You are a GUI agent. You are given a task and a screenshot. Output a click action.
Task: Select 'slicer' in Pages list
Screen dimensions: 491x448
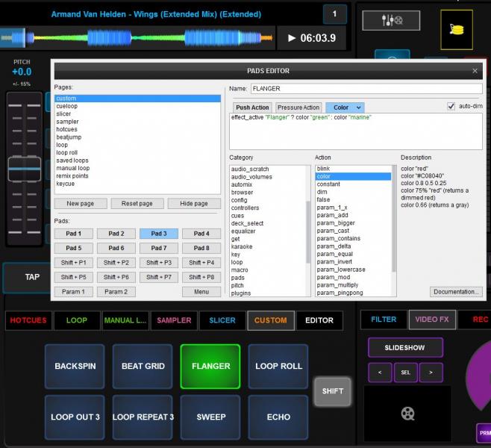point(137,113)
